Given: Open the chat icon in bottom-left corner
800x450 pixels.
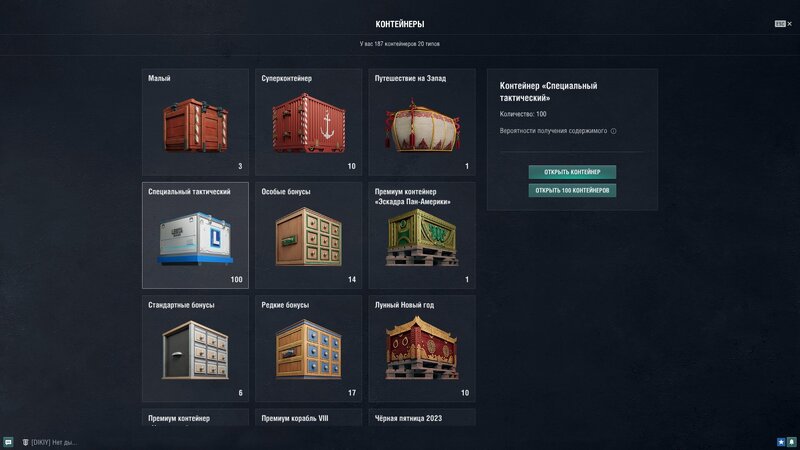Looking at the screenshot, I should point(8,442).
